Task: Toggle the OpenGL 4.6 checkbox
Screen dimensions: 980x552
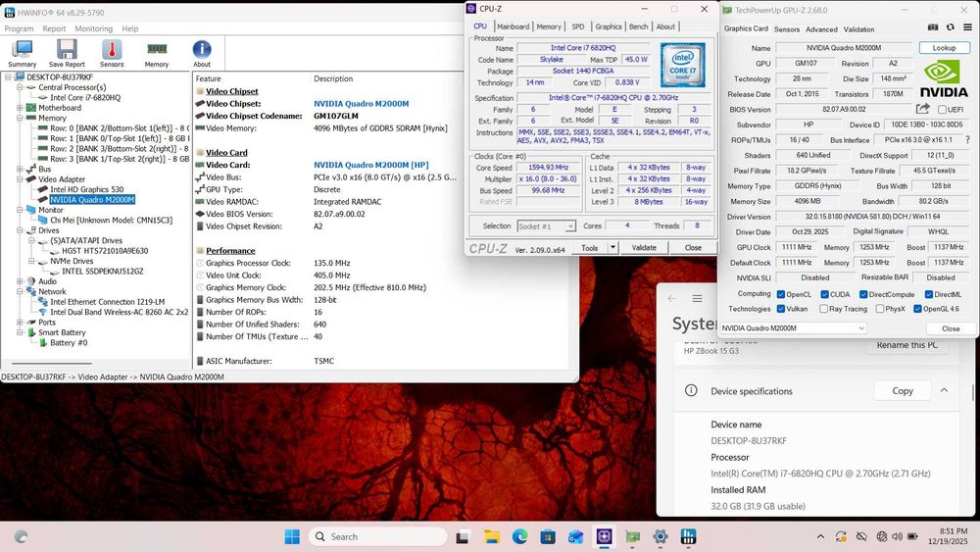Action: (917, 309)
